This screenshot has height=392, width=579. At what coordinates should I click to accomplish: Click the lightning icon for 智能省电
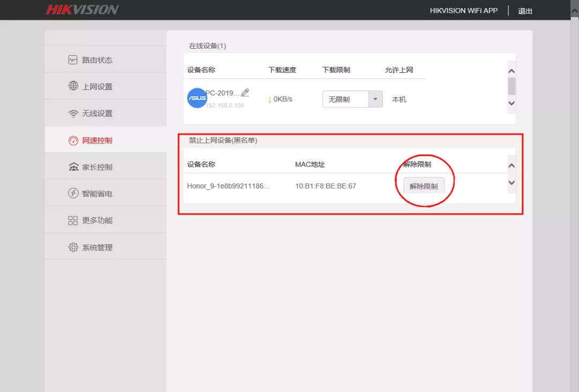[73, 193]
